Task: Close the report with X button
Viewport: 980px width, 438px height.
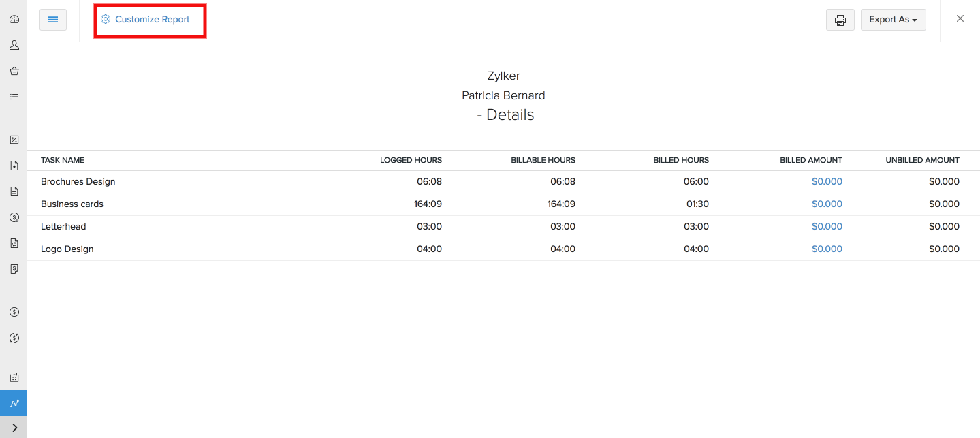Action: click(x=960, y=19)
